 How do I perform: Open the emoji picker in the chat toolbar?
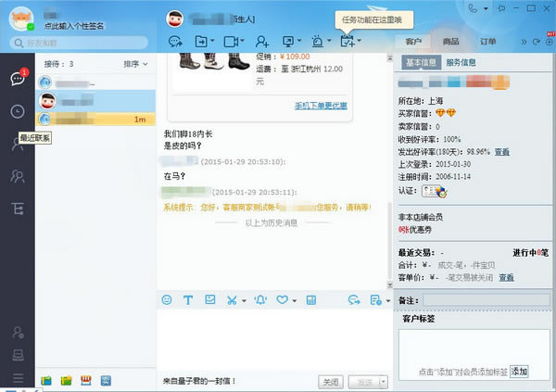(167, 300)
